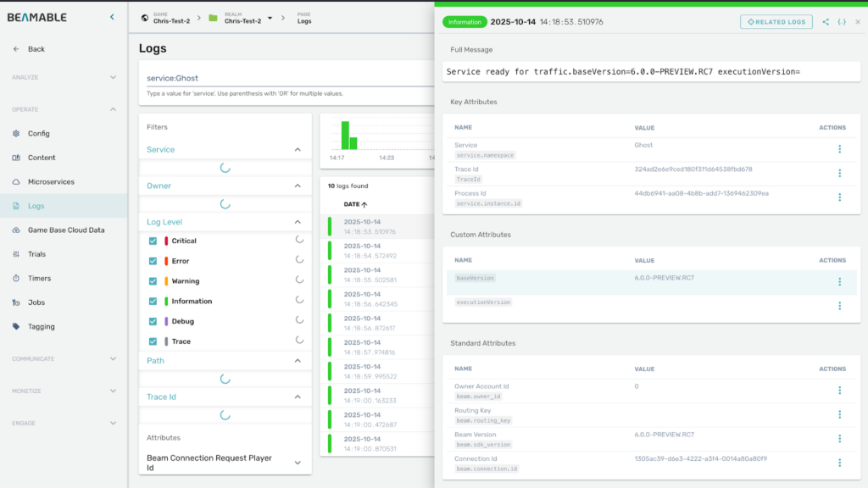868x488 pixels.
Task: Collapse the Service filter section
Action: (298, 150)
